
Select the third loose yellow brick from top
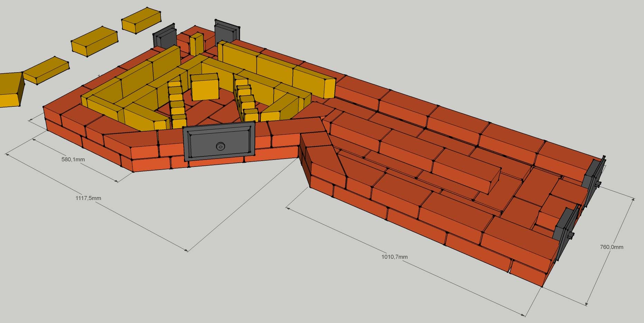pyautogui.click(x=46, y=70)
